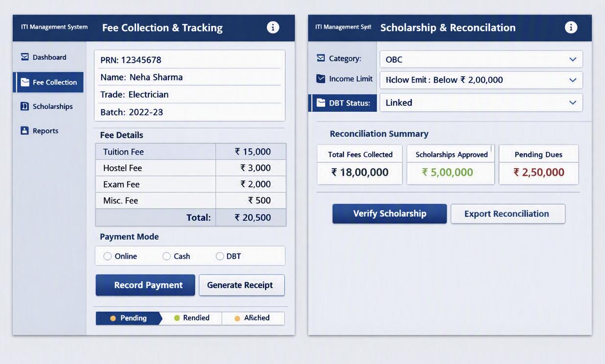Image resolution: width=605 pixels, height=364 pixels.
Task: Click the DBT Status folder icon
Action: coord(321,103)
